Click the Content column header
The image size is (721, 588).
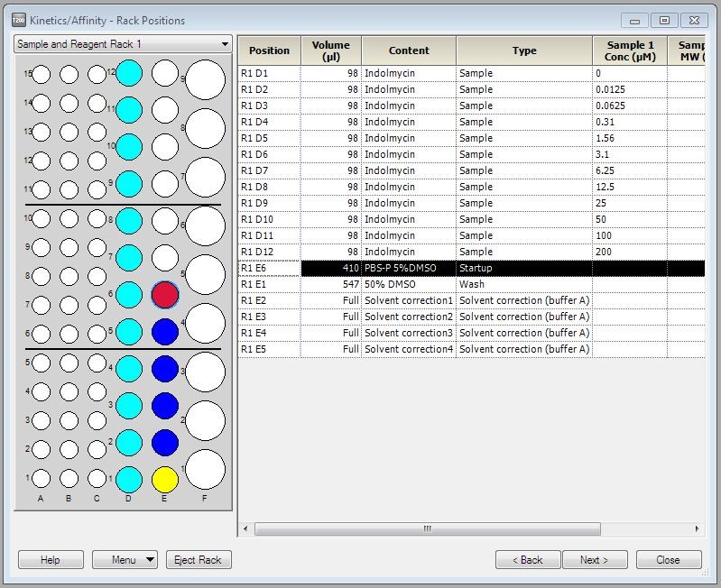(409, 51)
